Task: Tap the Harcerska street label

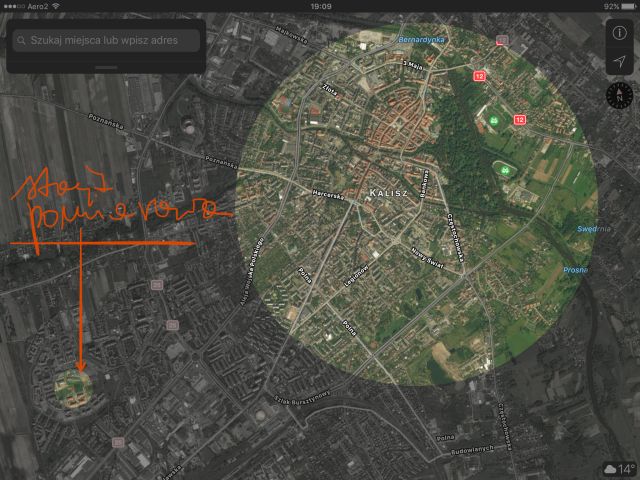Action: tap(328, 196)
